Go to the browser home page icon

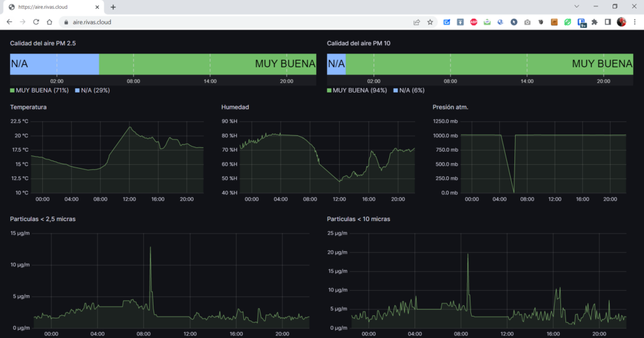[x=50, y=21]
